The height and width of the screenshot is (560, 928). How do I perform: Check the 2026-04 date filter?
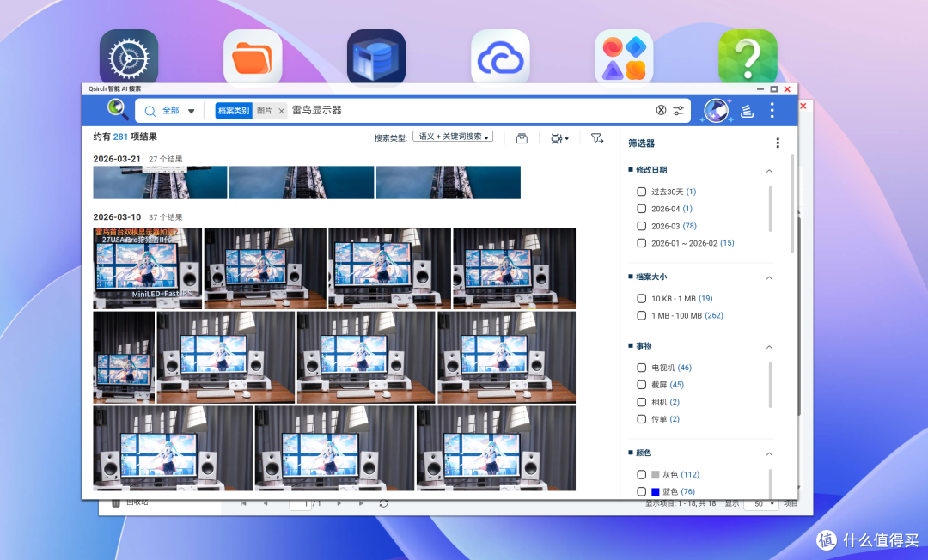(x=641, y=209)
